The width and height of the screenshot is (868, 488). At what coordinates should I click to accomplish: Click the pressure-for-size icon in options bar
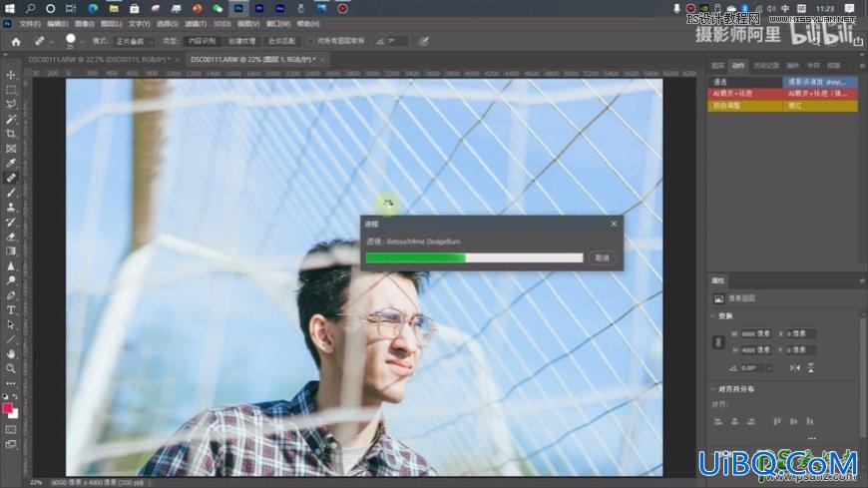pyautogui.click(x=424, y=41)
